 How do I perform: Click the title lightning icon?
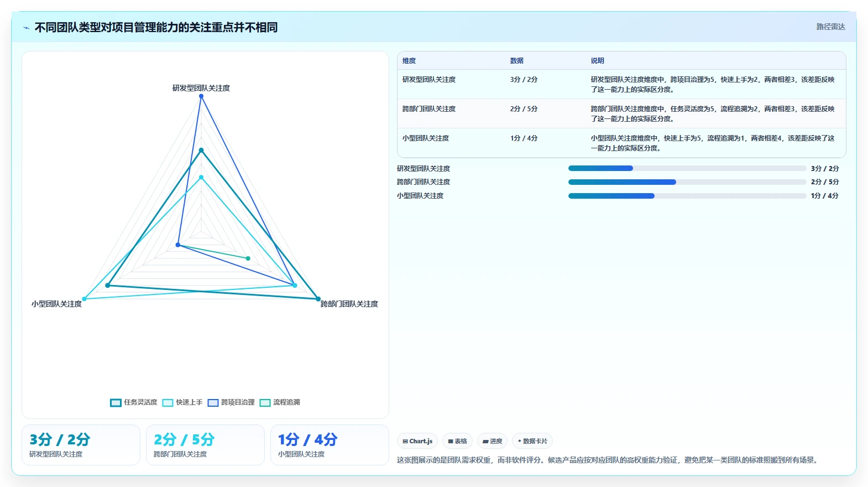[26, 28]
